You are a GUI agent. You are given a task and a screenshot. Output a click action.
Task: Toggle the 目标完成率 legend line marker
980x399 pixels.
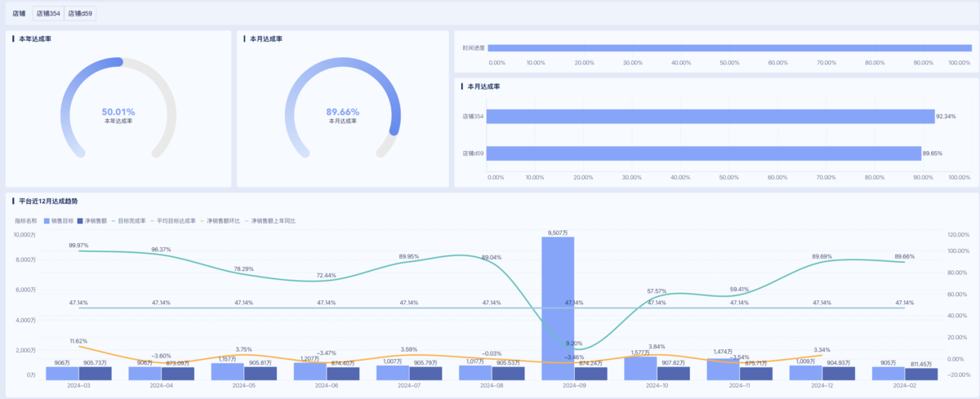tap(114, 220)
